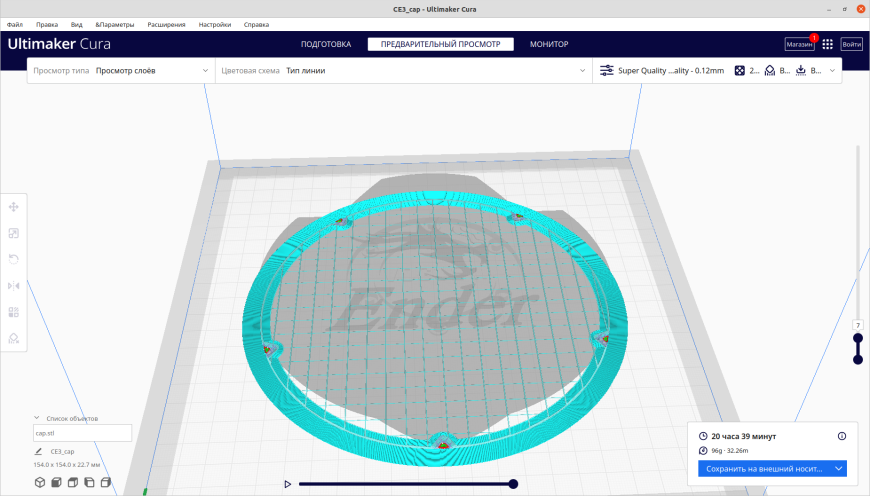Viewport: 870px width, 496px height.
Task: Open the Справка menu
Action: [256, 24]
